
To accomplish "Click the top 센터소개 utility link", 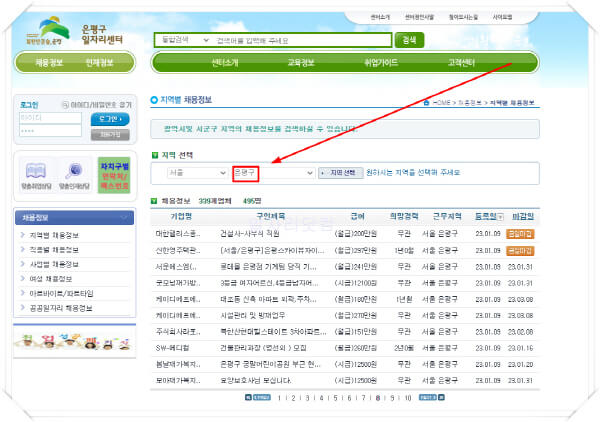I will pos(380,17).
